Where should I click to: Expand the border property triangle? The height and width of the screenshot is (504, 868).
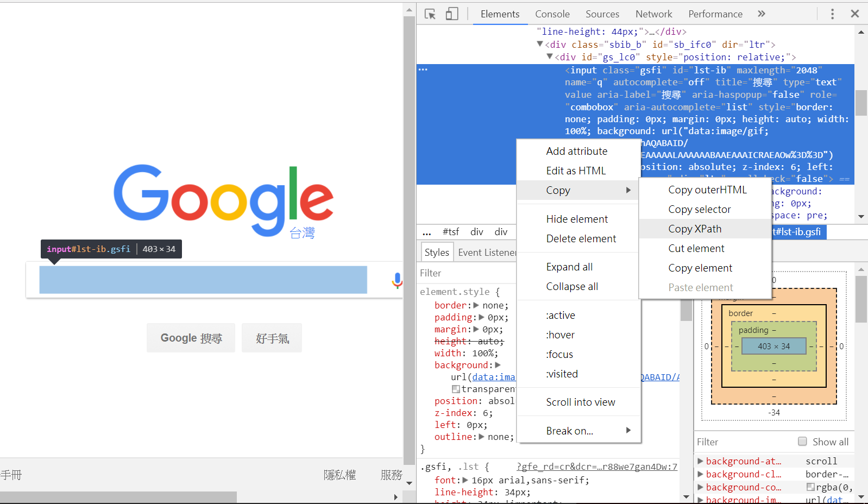point(476,305)
